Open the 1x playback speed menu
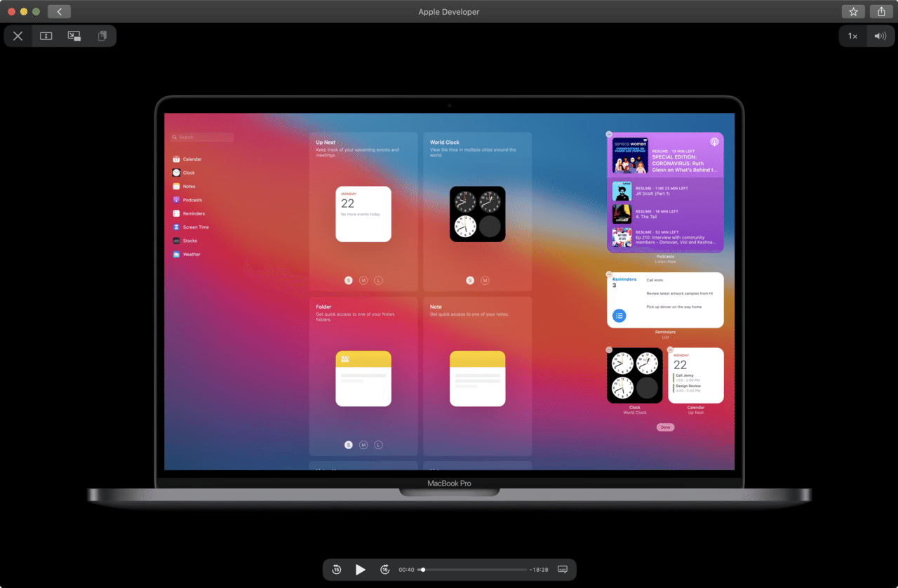The image size is (898, 588). pos(852,36)
